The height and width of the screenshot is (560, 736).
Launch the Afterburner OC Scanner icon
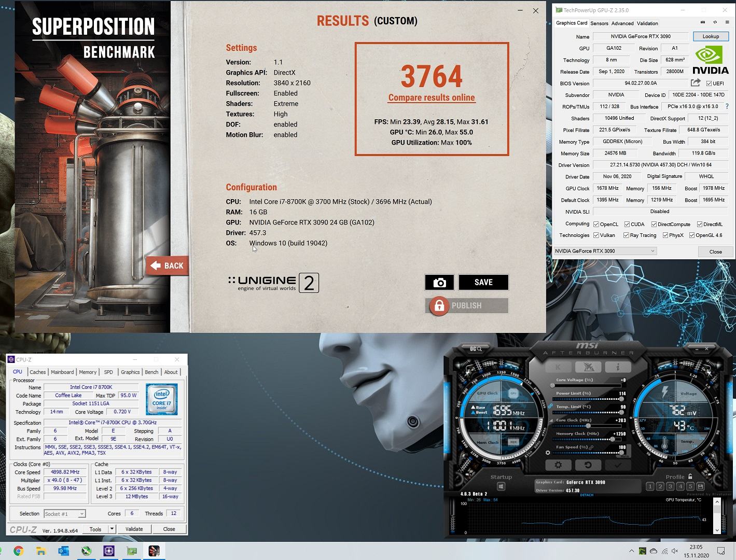476,349
